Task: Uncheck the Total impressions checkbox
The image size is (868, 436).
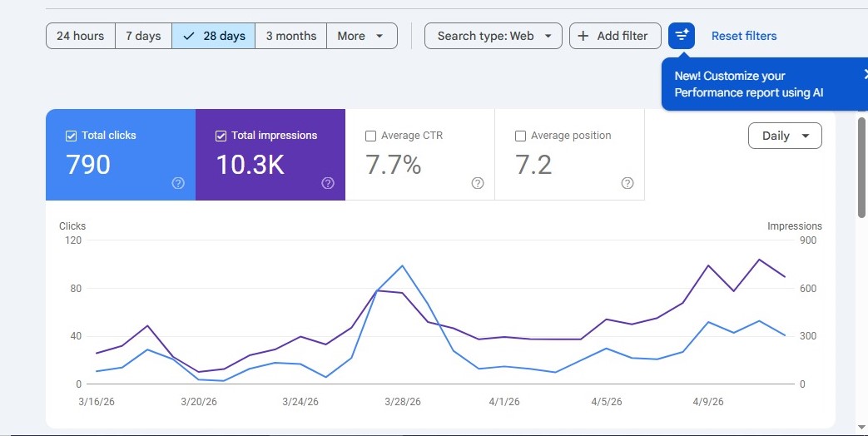Action: (x=221, y=136)
